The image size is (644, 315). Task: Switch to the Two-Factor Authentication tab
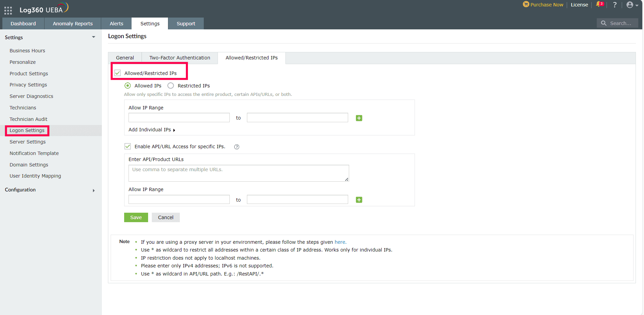click(179, 58)
